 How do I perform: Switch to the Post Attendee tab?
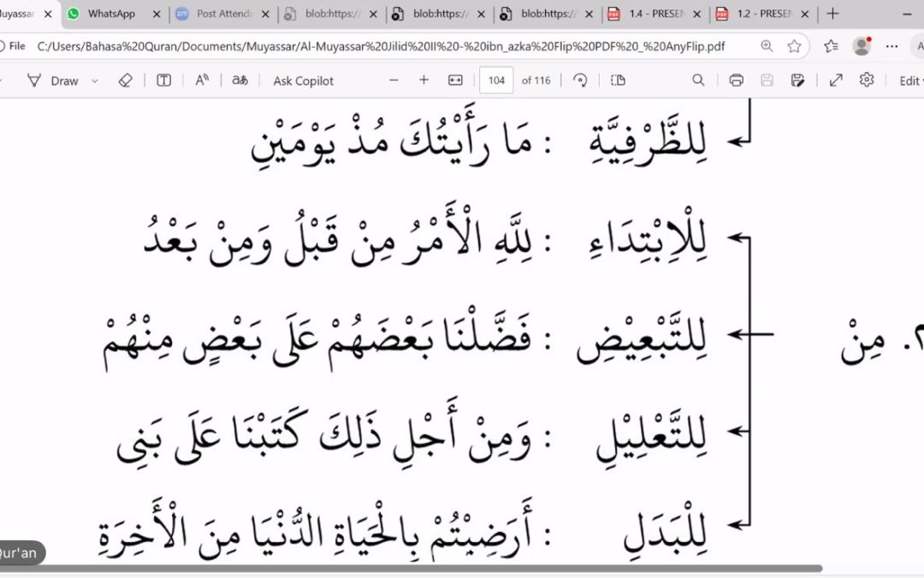point(224,14)
